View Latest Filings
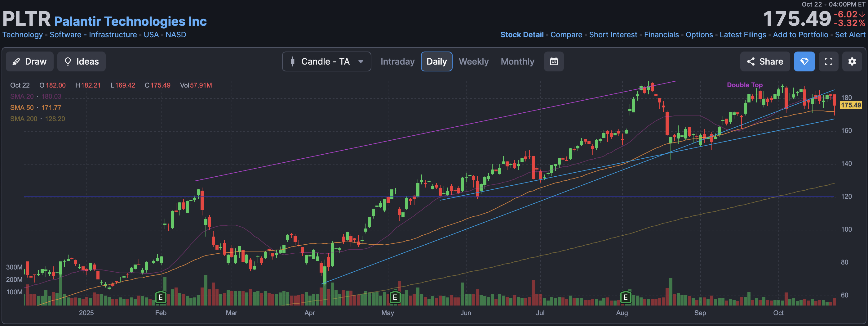 [743, 35]
